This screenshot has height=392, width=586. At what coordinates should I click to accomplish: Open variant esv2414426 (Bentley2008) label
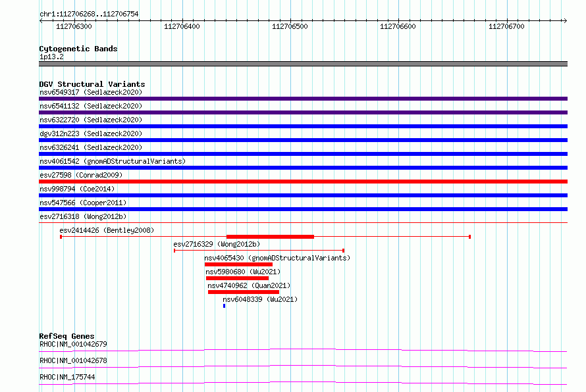(107, 230)
